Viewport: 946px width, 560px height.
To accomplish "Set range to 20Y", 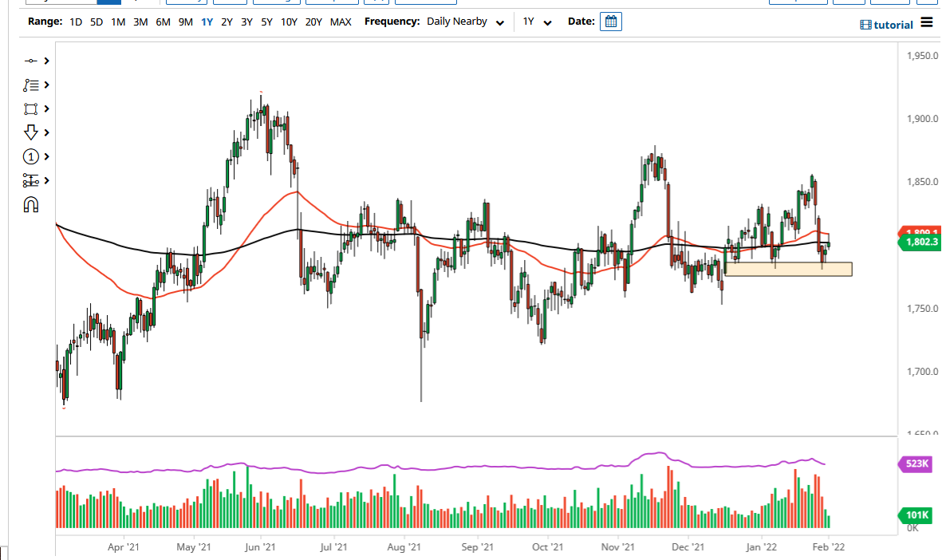I will 313,22.
